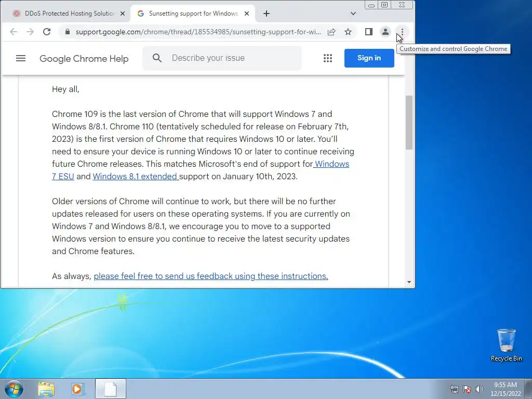Open Chrome's three-dot customize menu
This screenshot has width=532, height=399.
click(x=402, y=32)
